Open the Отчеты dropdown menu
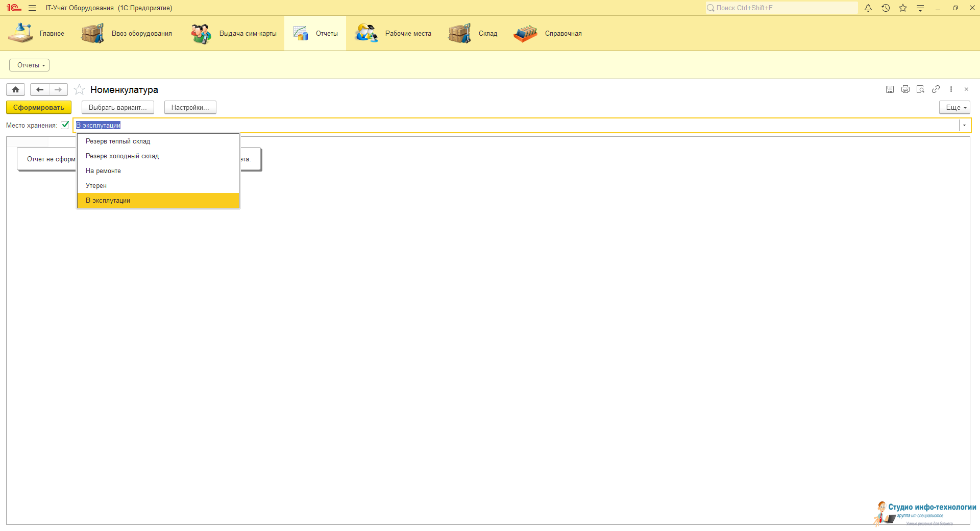This screenshot has height=531, width=980. click(x=29, y=65)
